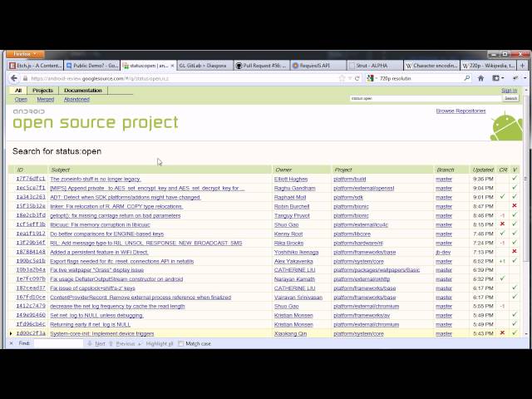Viewport: 532px width, 399px height.
Task: Open the jb-dev branch link
Action: (443, 252)
